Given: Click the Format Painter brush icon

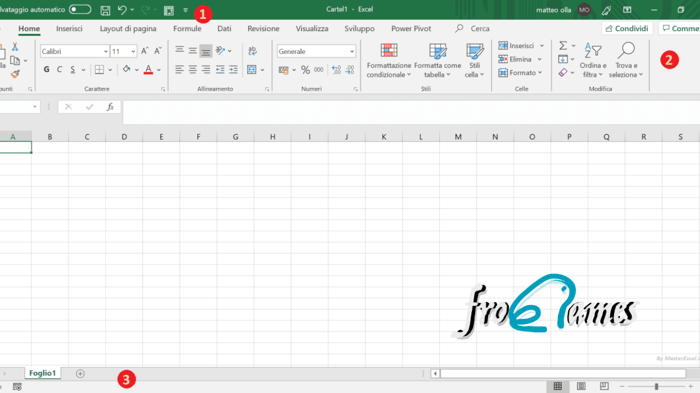Looking at the screenshot, I should [x=15, y=74].
